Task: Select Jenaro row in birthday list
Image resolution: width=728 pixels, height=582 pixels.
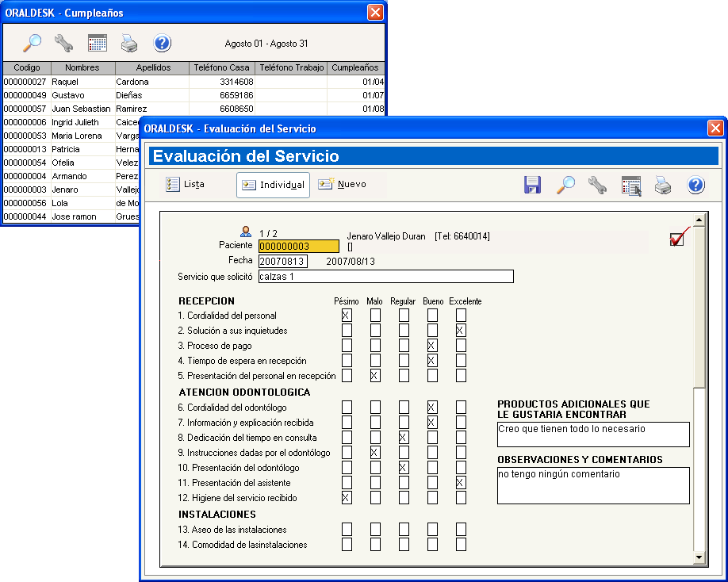Action: (71, 190)
